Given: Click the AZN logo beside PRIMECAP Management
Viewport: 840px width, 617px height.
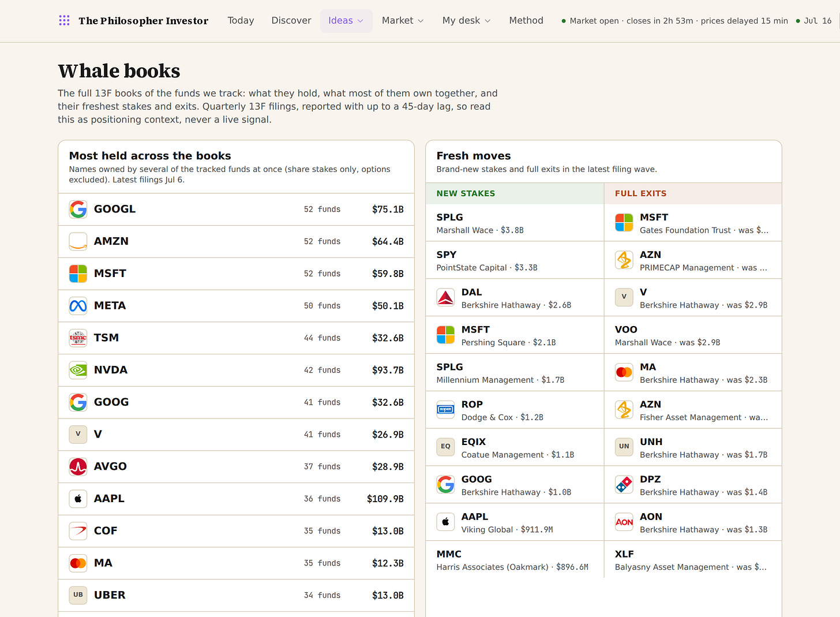Looking at the screenshot, I should pos(624,260).
